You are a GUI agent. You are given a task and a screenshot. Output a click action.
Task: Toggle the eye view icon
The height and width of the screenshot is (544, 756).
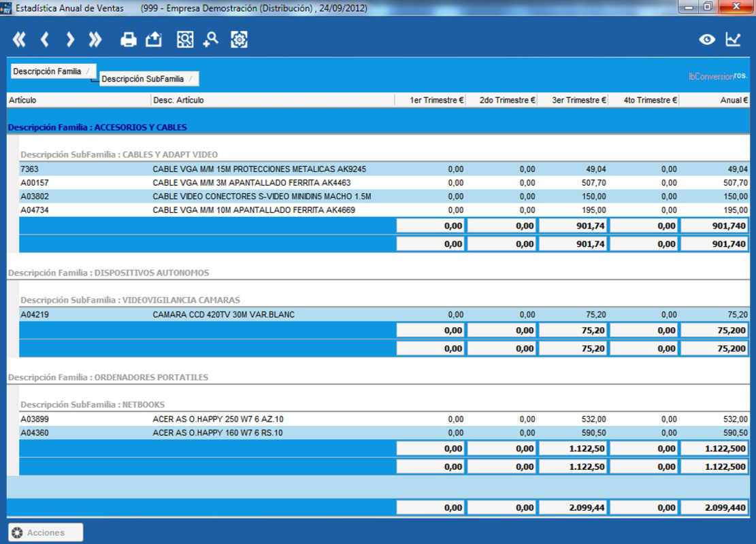pos(707,39)
